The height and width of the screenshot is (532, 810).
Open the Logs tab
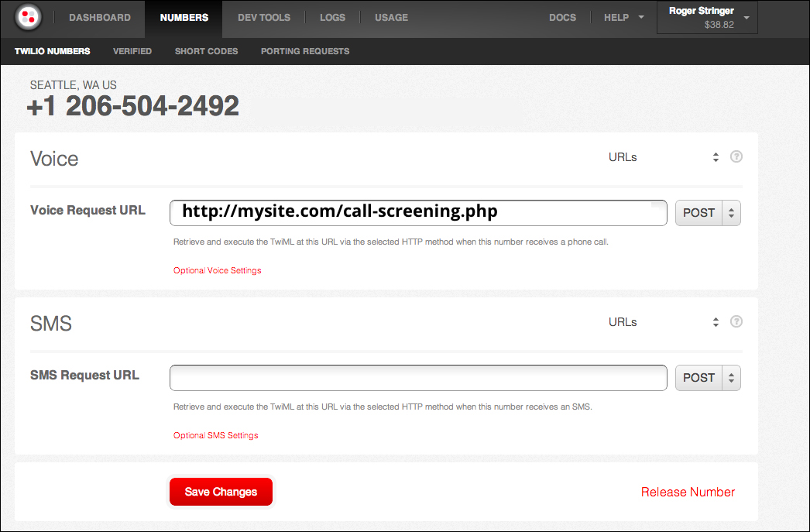tap(333, 18)
